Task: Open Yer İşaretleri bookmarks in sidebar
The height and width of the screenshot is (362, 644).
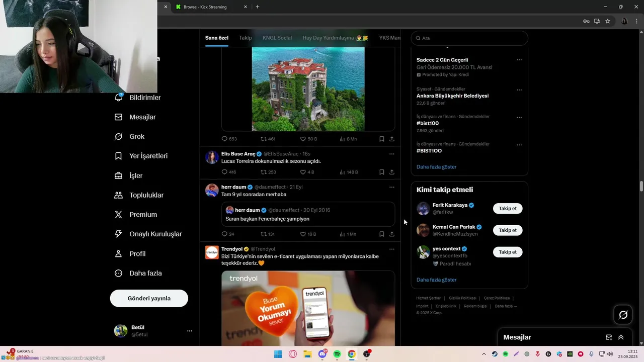Action: [x=141, y=156]
